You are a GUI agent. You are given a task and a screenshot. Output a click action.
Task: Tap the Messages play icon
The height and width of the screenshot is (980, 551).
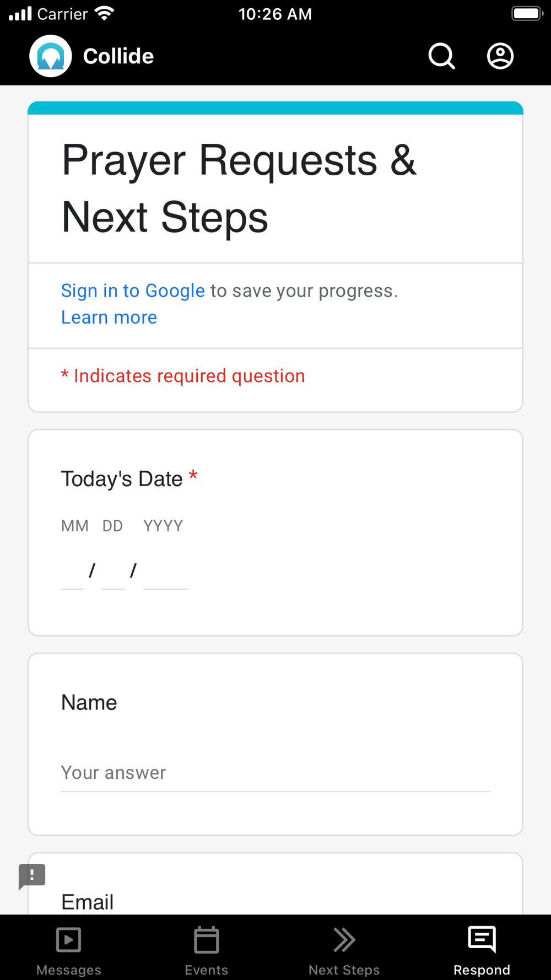69,940
